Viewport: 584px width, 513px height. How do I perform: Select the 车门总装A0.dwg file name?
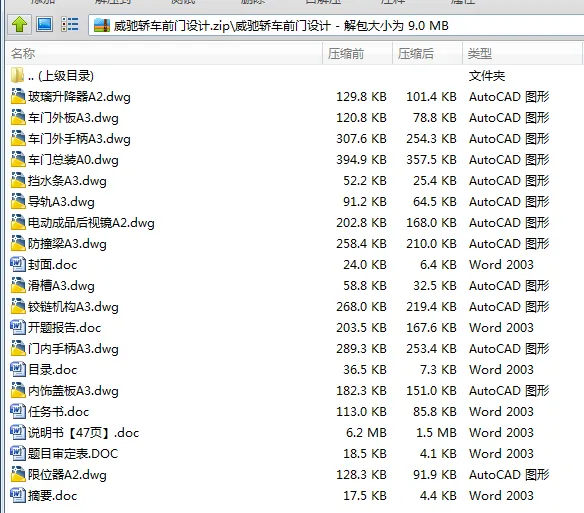(x=73, y=160)
